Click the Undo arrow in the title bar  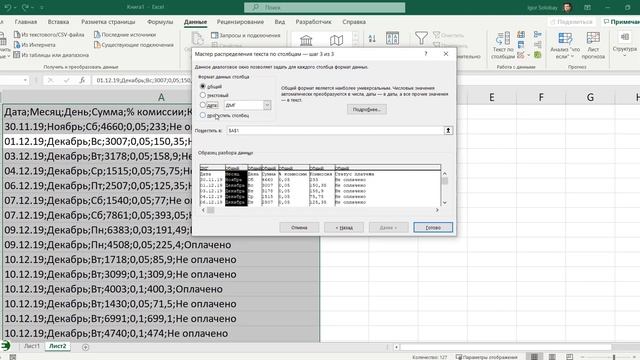(7, 7)
